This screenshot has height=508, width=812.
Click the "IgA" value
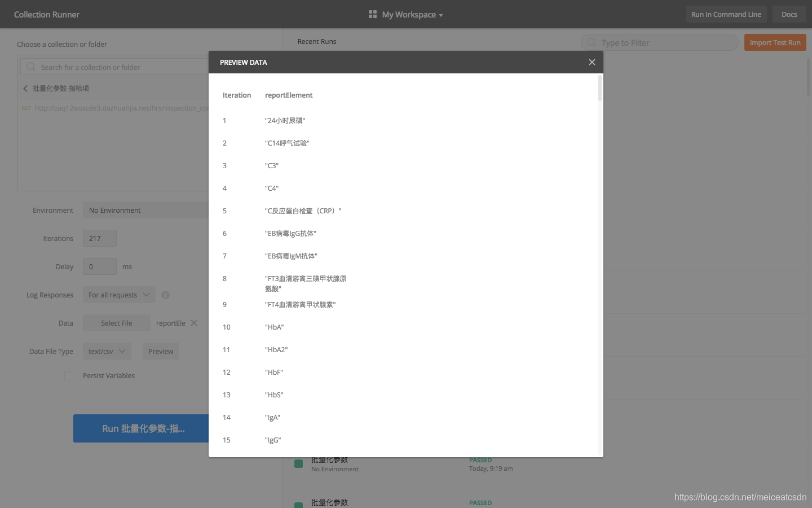[x=273, y=417]
